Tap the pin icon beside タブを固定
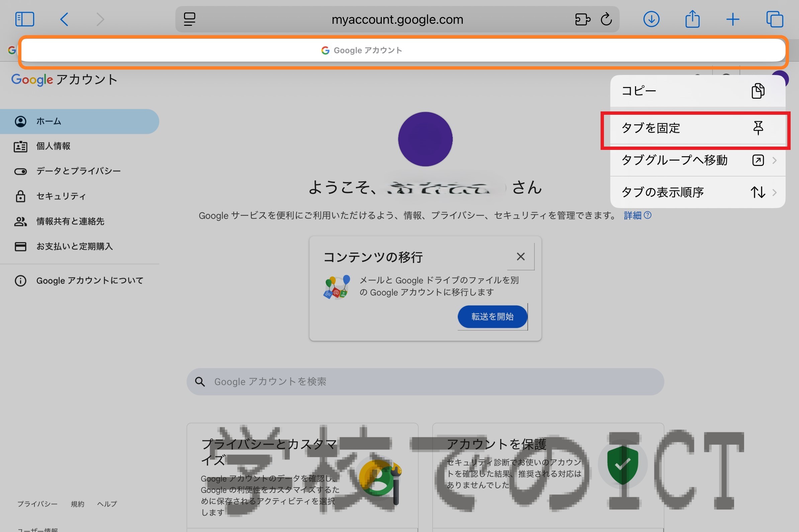This screenshot has width=799, height=532. (758, 128)
